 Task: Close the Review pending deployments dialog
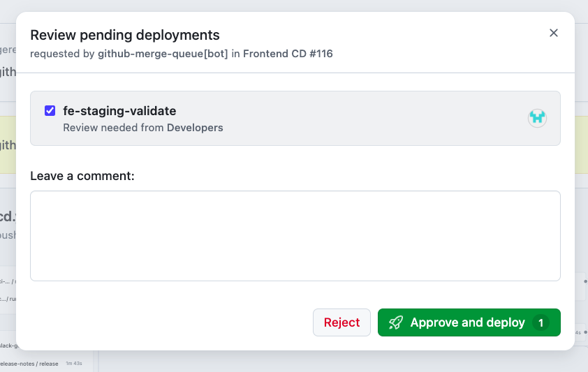pyautogui.click(x=554, y=33)
